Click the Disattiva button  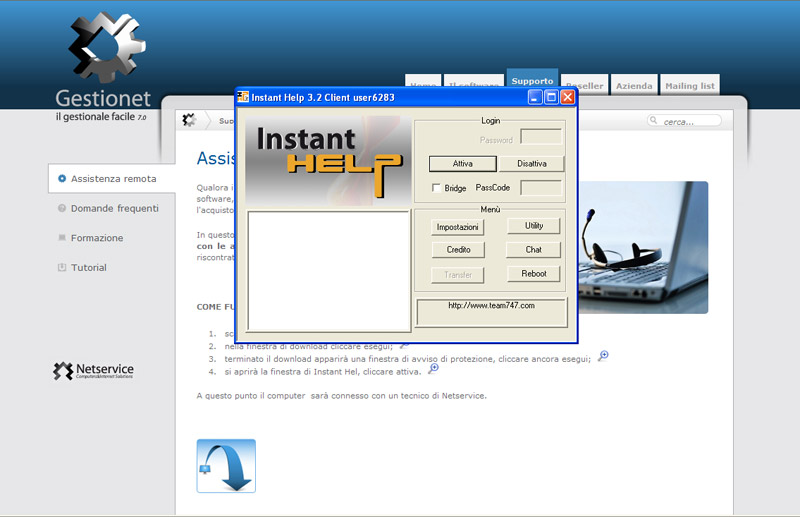(532, 164)
